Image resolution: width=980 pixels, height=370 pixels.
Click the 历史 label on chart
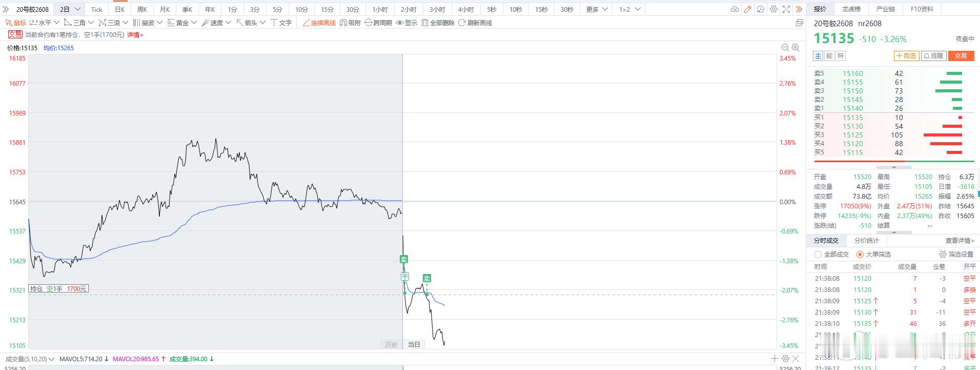tap(391, 344)
